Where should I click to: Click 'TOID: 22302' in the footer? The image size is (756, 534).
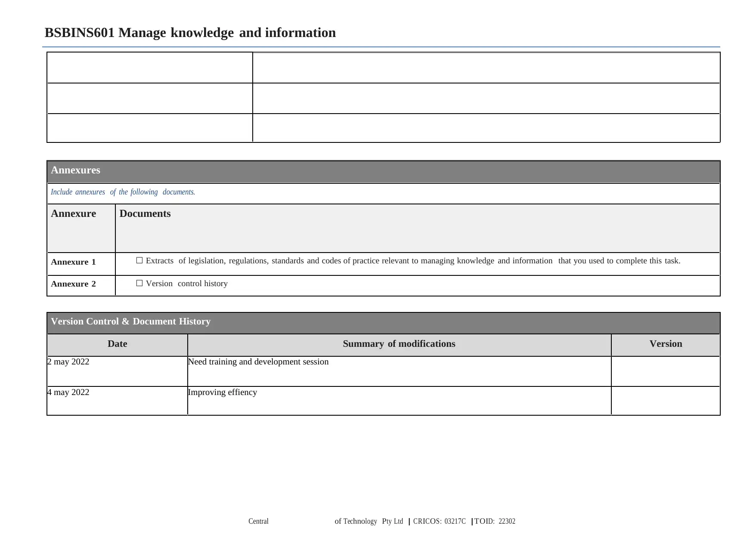(x=495, y=522)
